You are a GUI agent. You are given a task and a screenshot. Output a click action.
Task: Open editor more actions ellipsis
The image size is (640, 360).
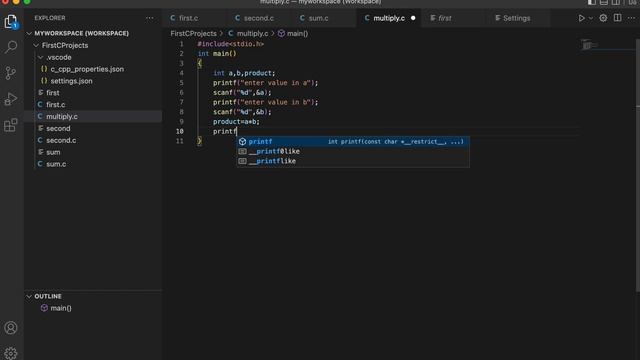point(631,18)
